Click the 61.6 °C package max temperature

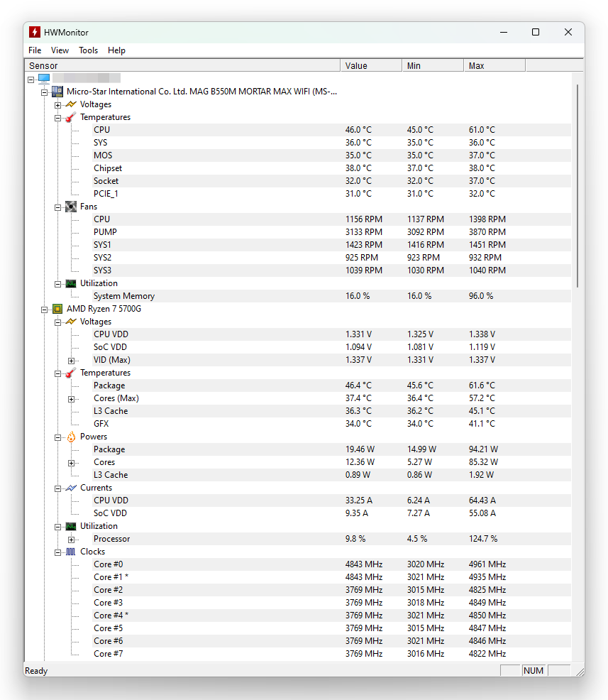point(482,385)
